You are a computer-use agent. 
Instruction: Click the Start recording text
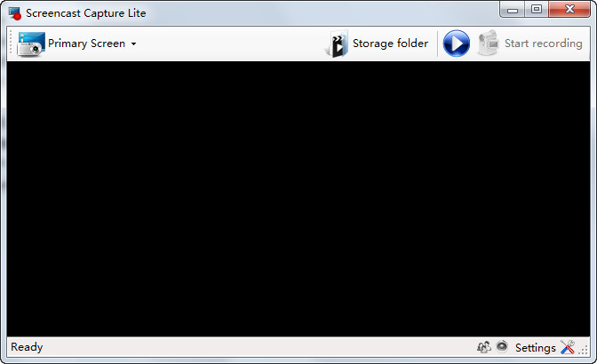click(544, 44)
